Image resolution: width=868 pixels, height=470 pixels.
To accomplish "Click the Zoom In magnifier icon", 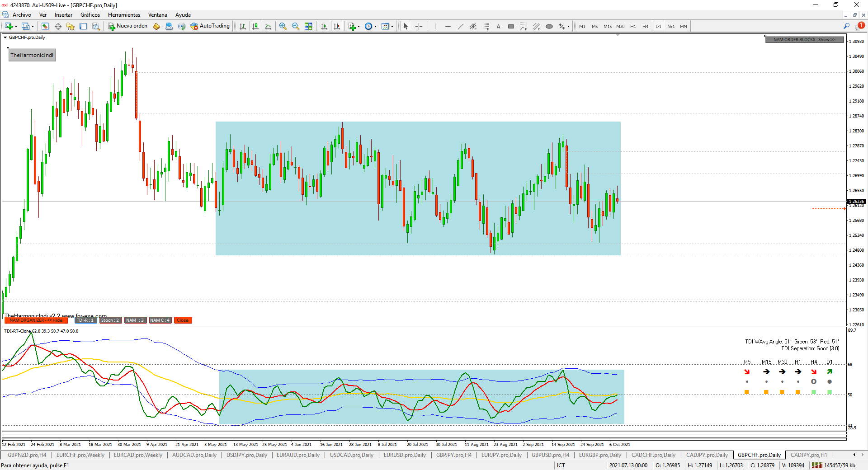I will (283, 26).
